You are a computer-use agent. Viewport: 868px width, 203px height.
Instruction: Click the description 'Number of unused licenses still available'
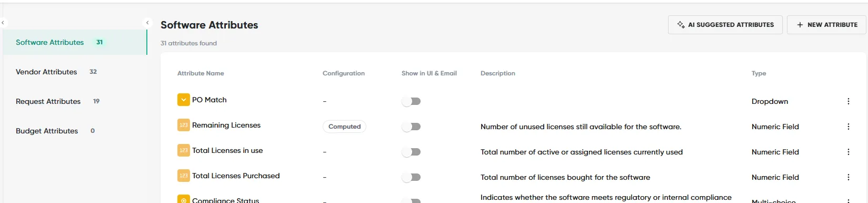click(x=581, y=127)
